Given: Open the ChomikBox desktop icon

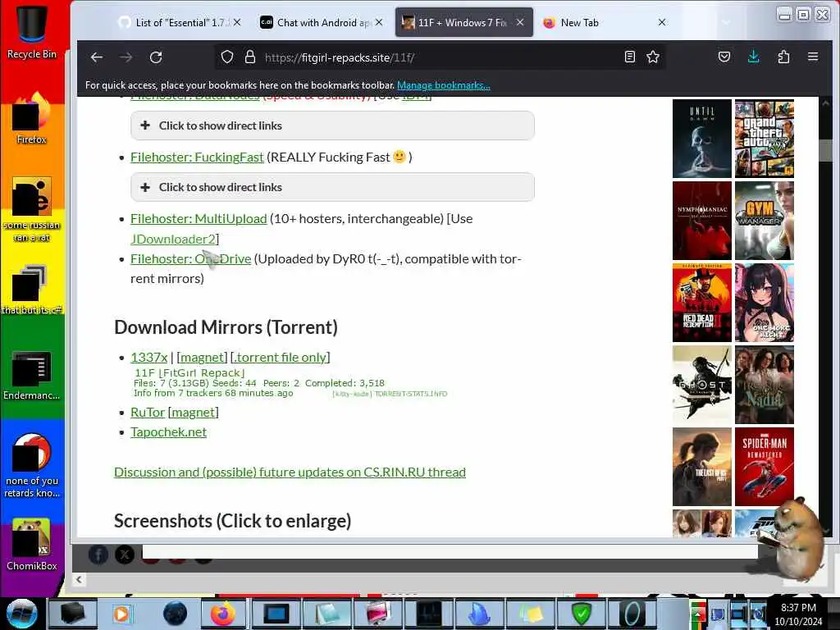Looking at the screenshot, I should click(31, 545).
